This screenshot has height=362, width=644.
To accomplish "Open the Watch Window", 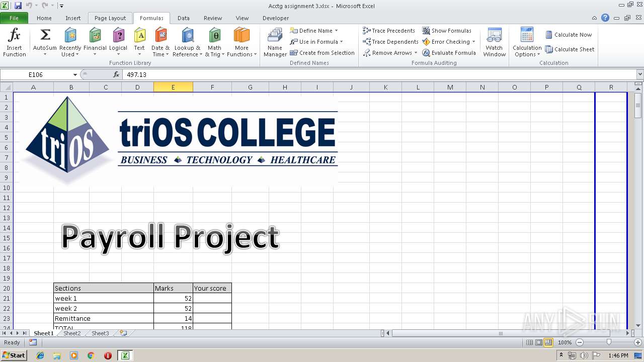I will tap(494, 43).
